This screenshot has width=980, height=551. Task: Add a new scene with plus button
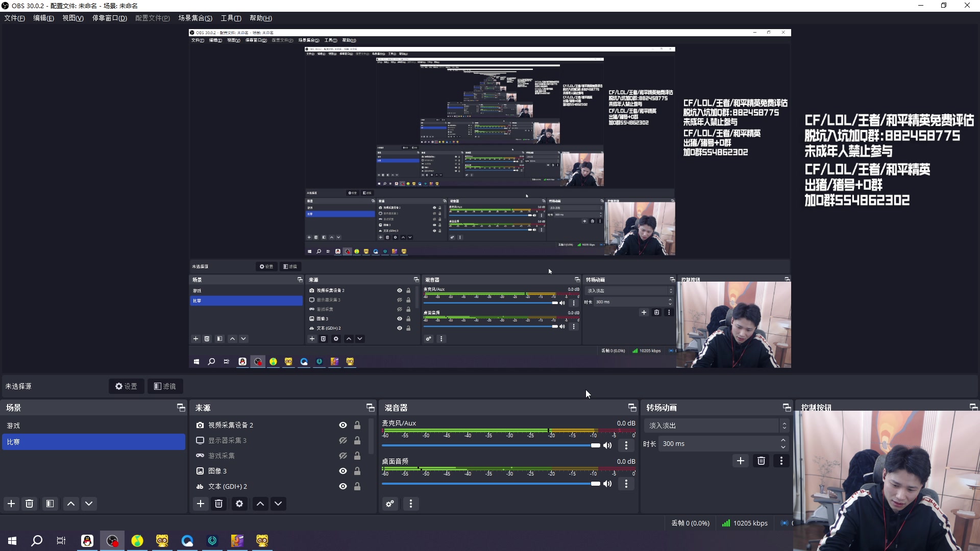click(11, 504)
